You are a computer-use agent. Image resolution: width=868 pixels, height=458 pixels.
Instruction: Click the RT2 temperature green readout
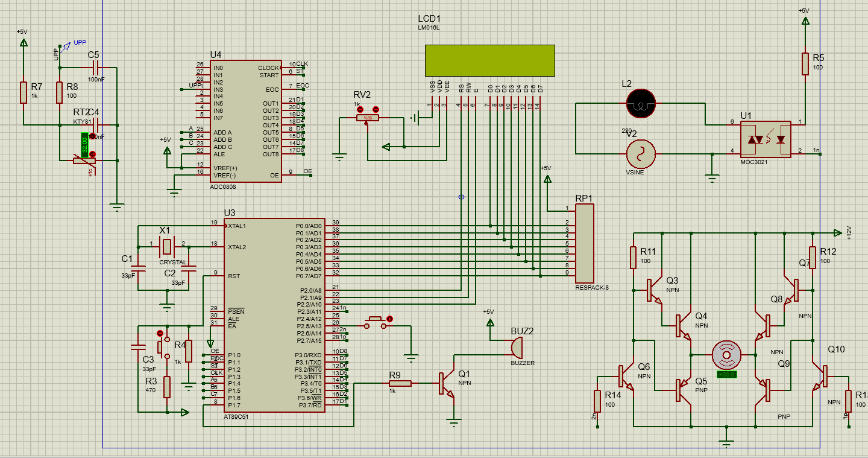(x=84, y=144)
